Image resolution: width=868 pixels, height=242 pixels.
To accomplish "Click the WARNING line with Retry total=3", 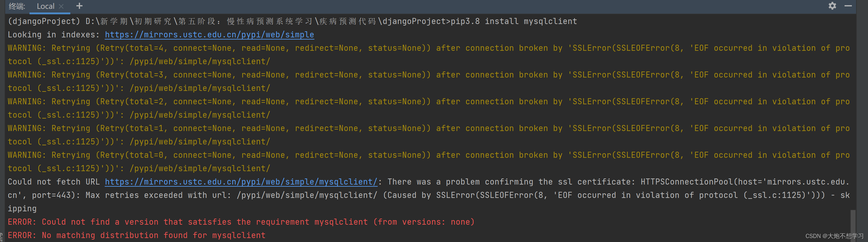I will [x=429, y=81].
